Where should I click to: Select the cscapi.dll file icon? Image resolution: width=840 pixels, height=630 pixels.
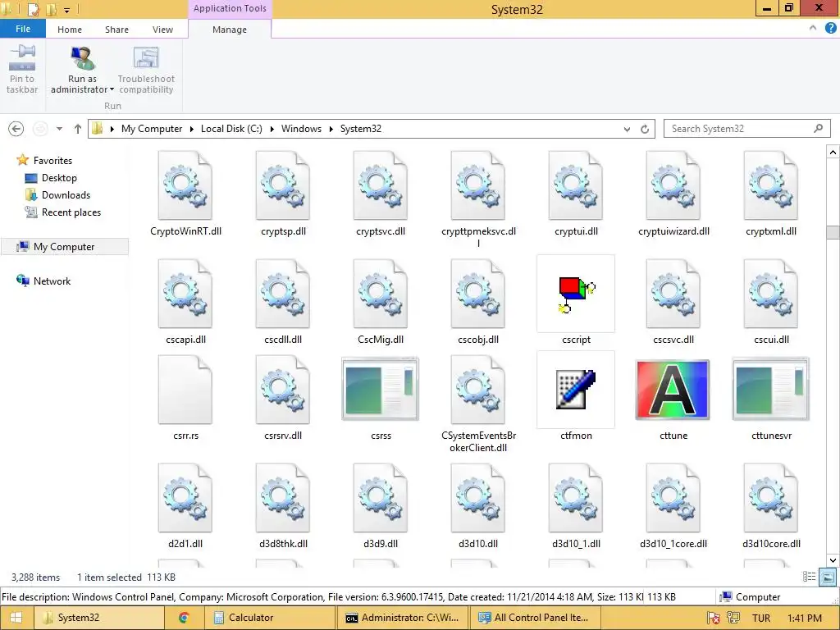(x=185, y=294)
